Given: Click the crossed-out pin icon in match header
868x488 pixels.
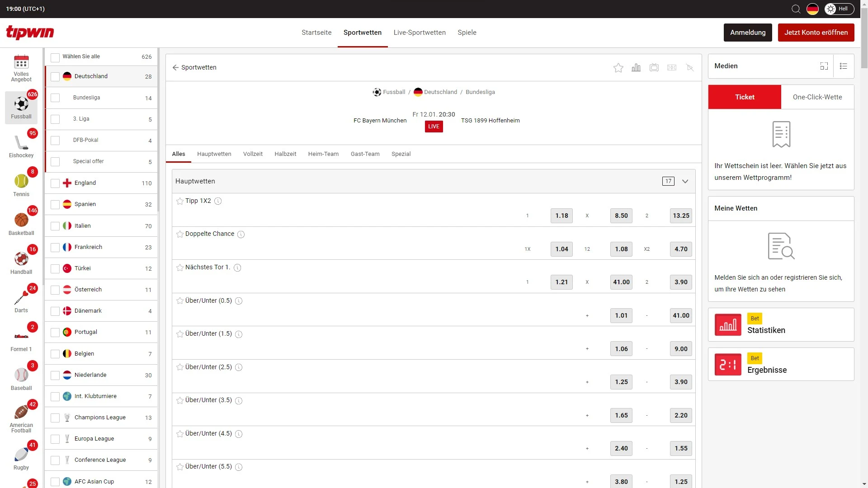Looking at the screenshot, I should (690, 68).
